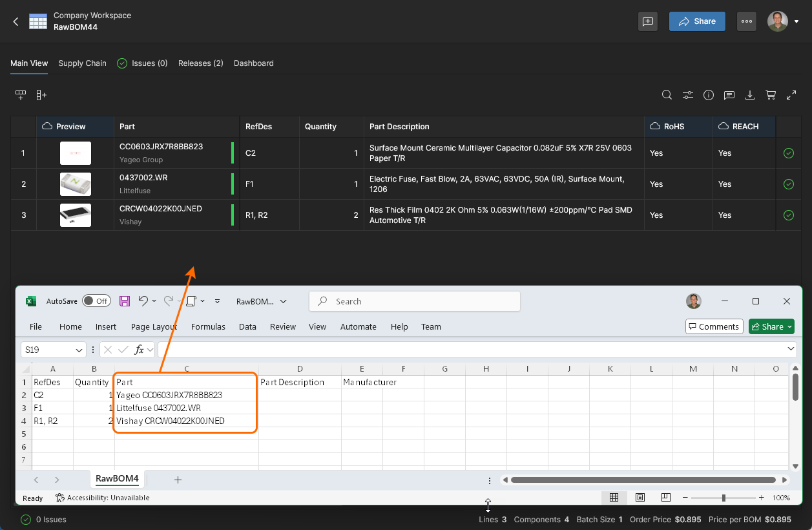This screenshot has height=530, width=812.
Task: Switch to the Supply Chain tab
Action: point(82,63)
